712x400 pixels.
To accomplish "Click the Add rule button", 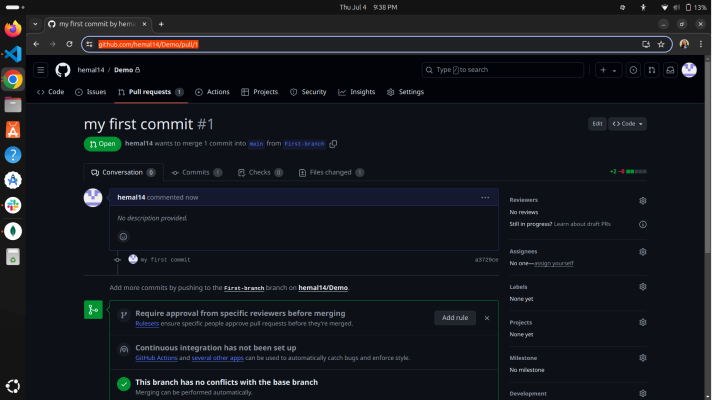I will coord(455,318).
